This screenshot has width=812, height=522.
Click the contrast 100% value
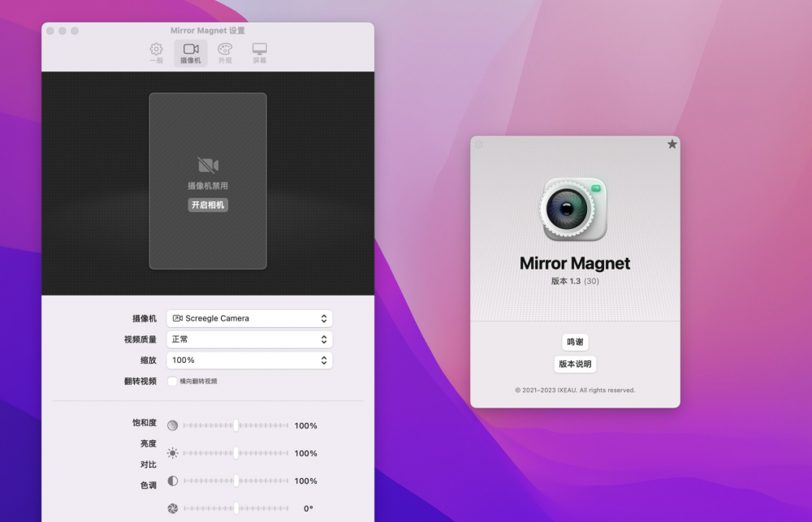tap(305, 481)
